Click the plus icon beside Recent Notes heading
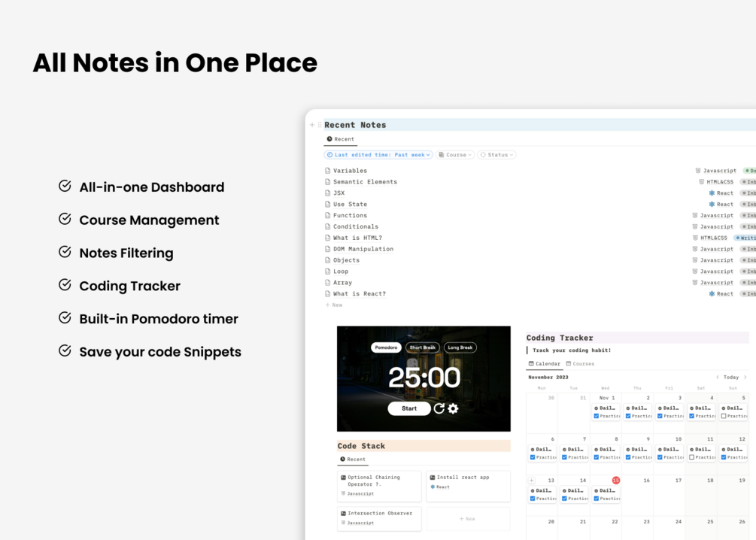 (312, 125)
